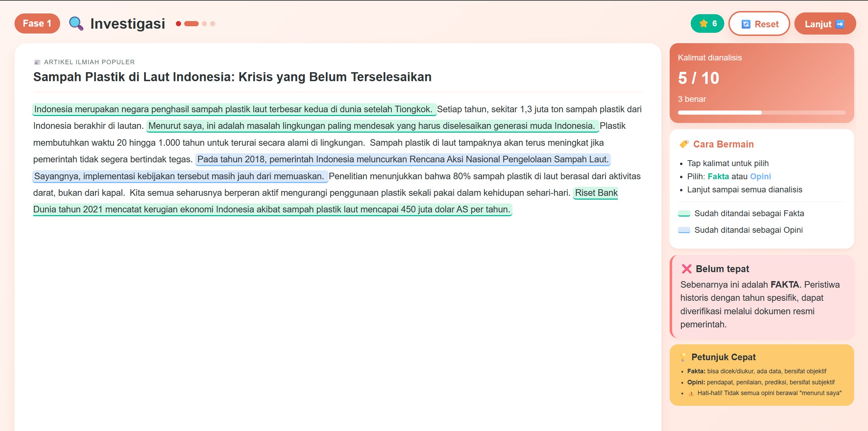Click the active phase step indicator pill
Viewport: 868px width, 431px height.
191,24
